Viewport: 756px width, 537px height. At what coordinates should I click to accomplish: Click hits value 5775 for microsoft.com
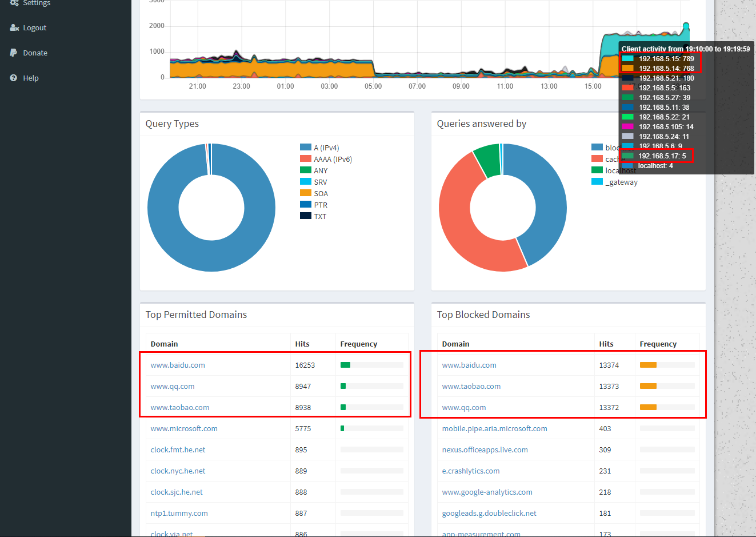pos(303,428)
